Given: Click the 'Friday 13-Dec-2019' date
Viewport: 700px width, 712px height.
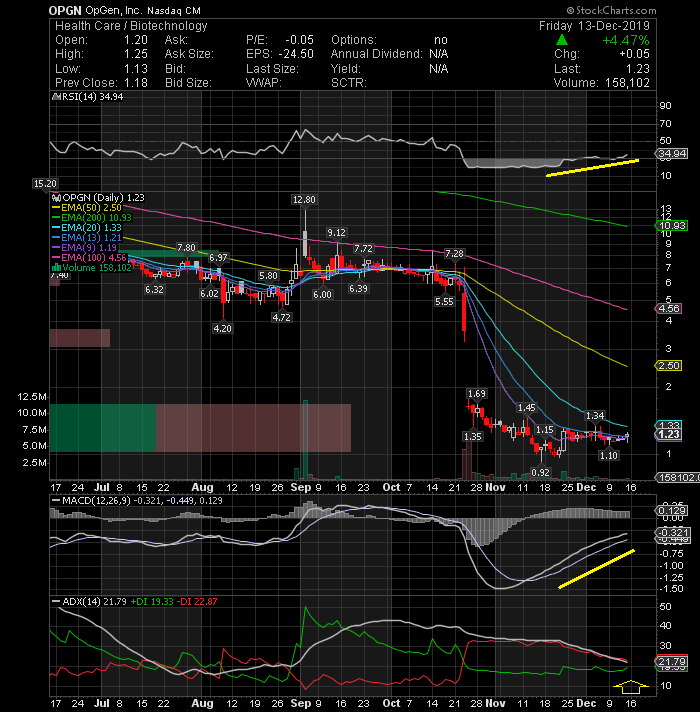Looking at the screenshot, I should pyautogui.click(x=594, y=26).
